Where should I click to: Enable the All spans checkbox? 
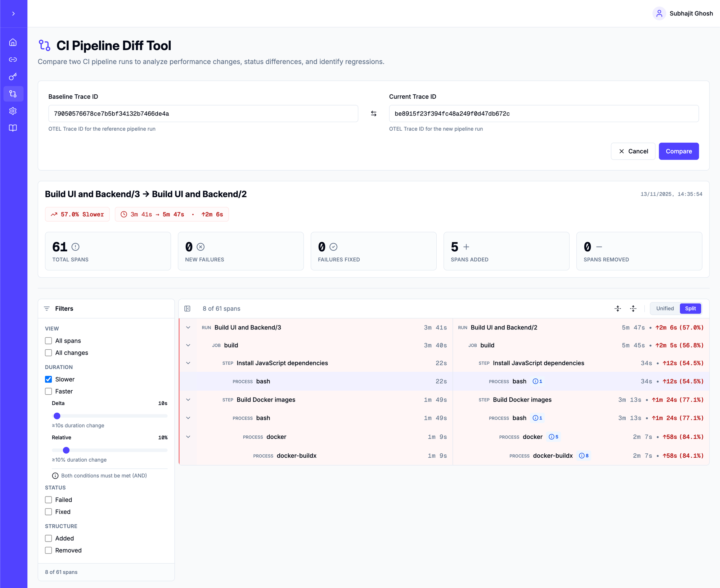click(49, 341)
